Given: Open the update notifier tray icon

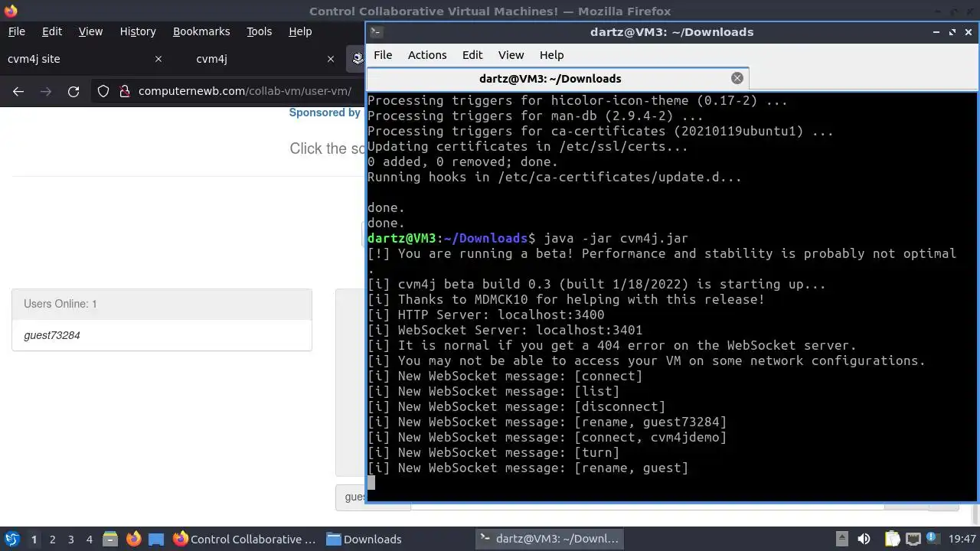Looking at the screenshot, I should coord(934,539).
